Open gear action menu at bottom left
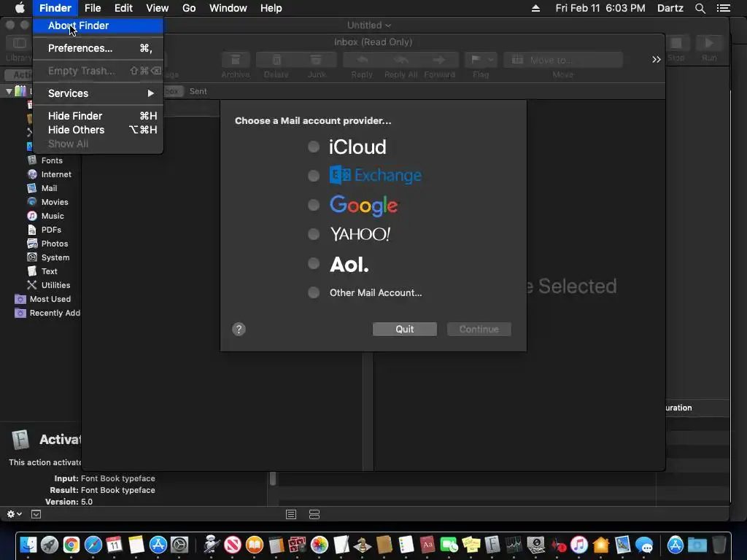The width and height of the screenshot is (747, 560). click(x=14, y=514)
